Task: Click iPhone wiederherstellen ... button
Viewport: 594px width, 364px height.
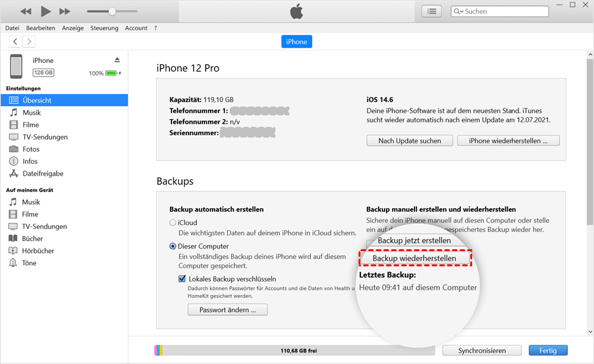Action: point(508,141)
